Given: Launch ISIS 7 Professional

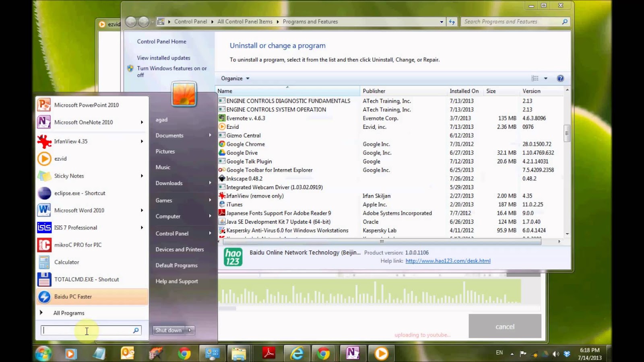Looking at the screenshot, I should coord(92,228).
